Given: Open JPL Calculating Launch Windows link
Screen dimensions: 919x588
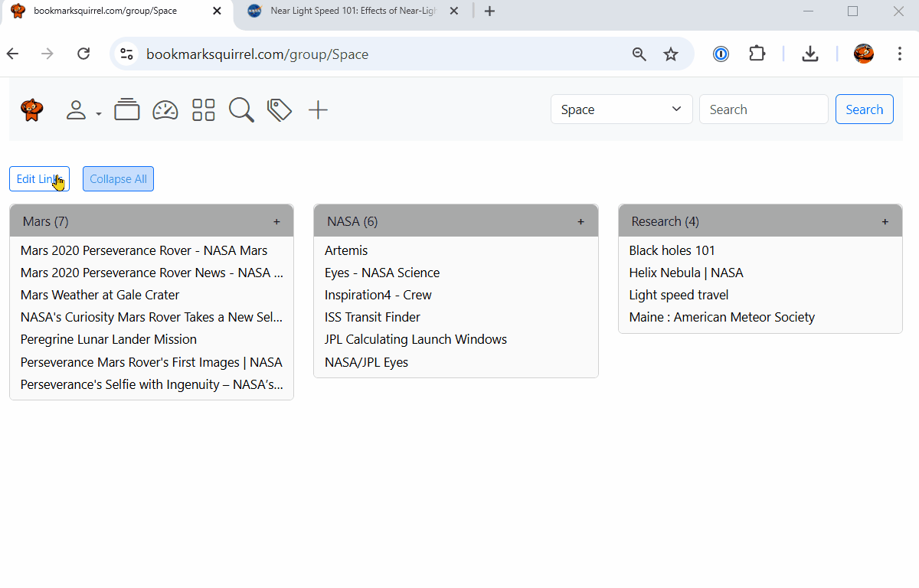Looking at the screenshot, I should click(x=416, y=339).
